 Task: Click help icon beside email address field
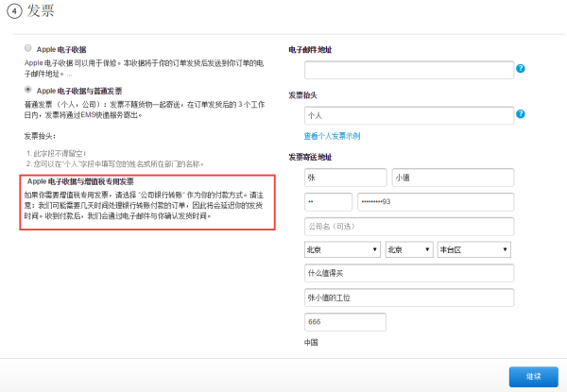coord(521,68)
